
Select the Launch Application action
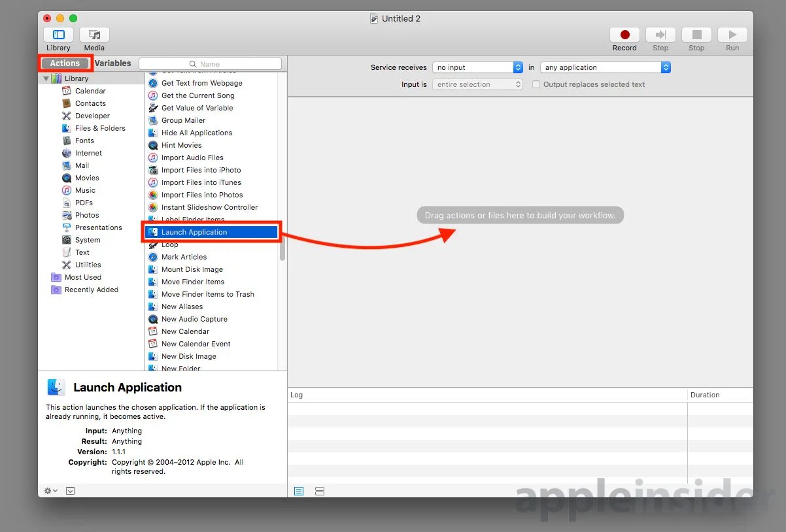(211, 232)
